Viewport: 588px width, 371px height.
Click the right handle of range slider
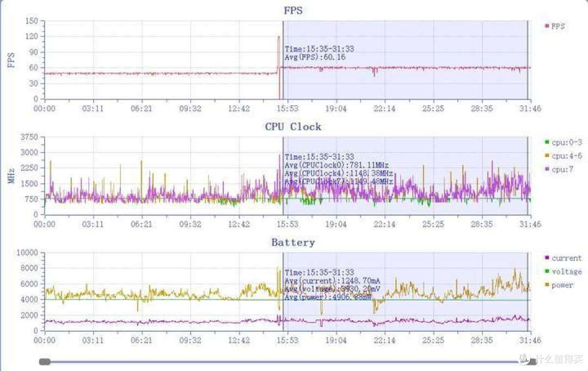pyautogui.click(x=531, y=362)
